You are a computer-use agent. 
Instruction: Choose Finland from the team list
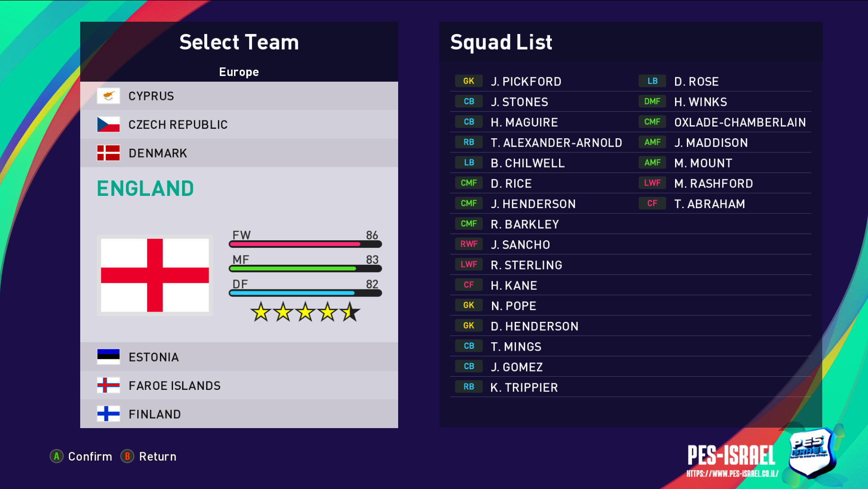point(155,414)
